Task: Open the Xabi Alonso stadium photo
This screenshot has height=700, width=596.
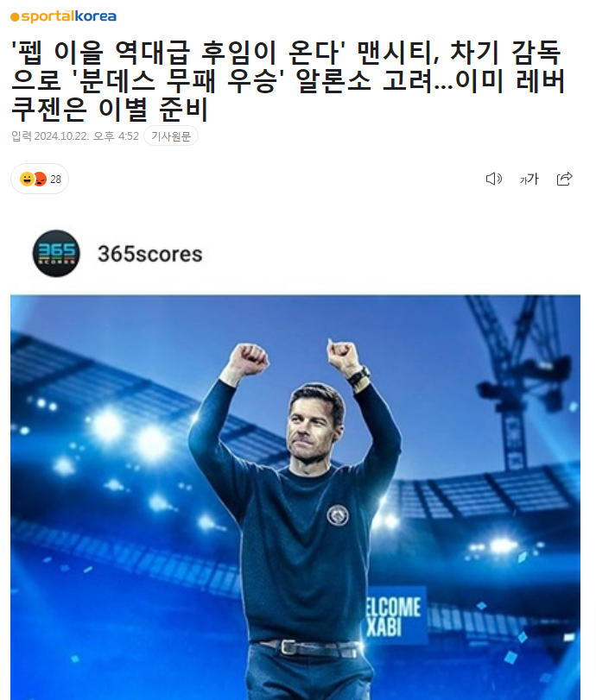Action: [295, 497]
